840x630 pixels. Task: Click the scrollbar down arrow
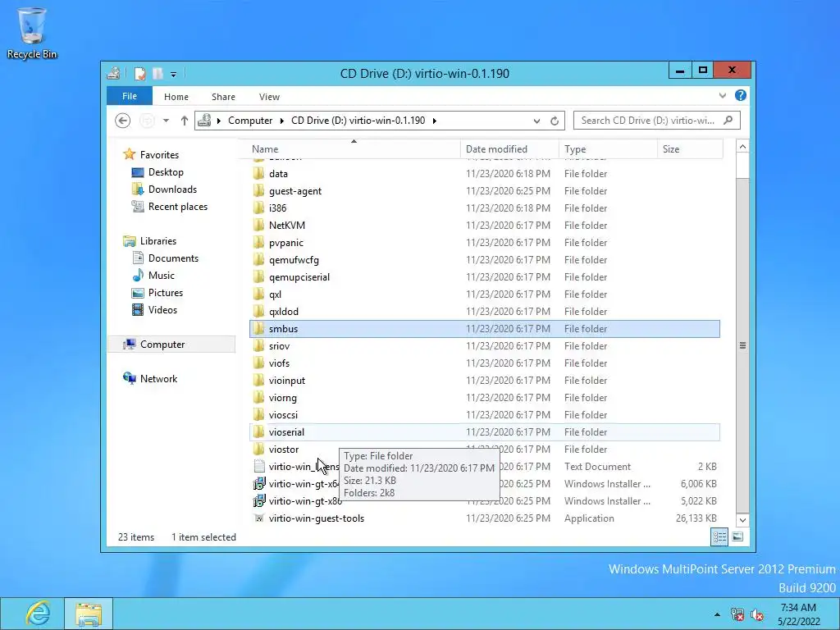(742, 519)
